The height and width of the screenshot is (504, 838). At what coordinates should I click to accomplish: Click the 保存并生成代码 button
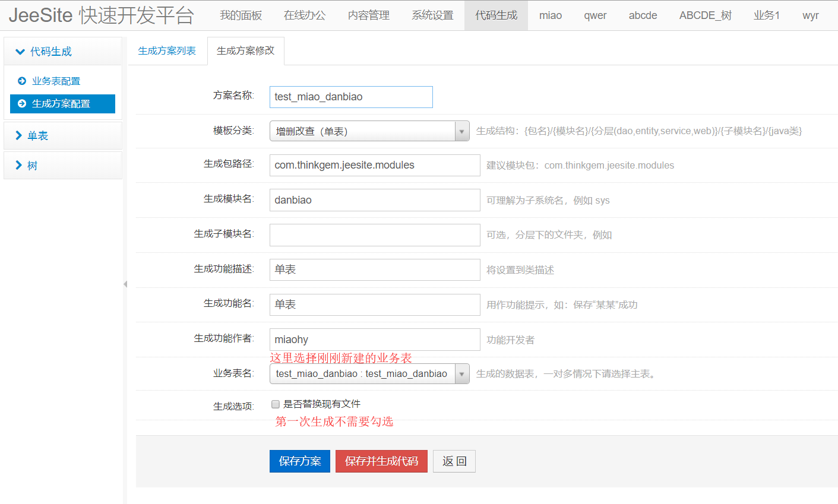click(381, 461)
